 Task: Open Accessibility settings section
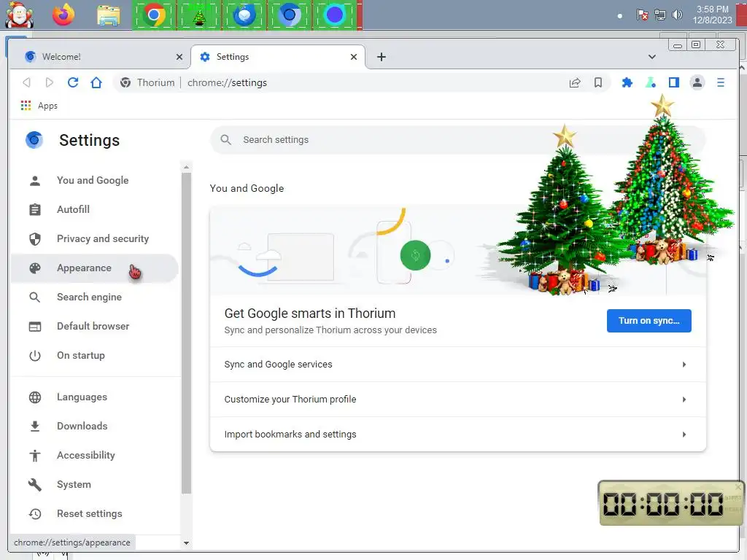(x=95, y=455)
